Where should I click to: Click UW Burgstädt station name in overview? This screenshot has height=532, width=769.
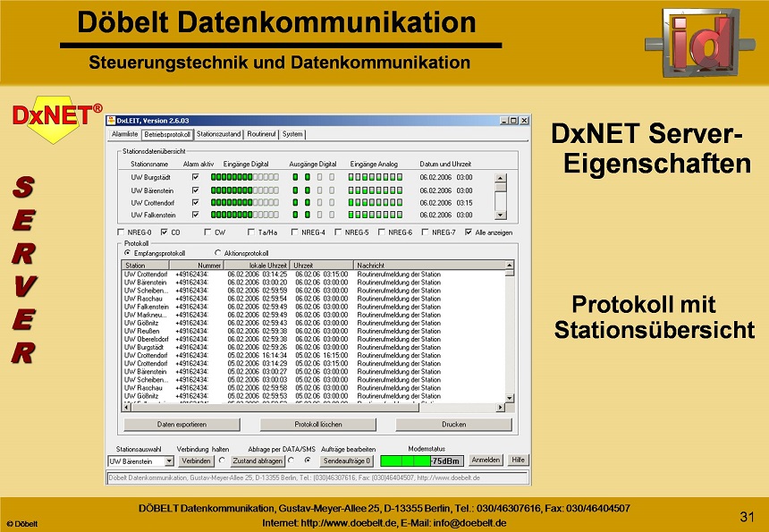[x=150, y=178]
